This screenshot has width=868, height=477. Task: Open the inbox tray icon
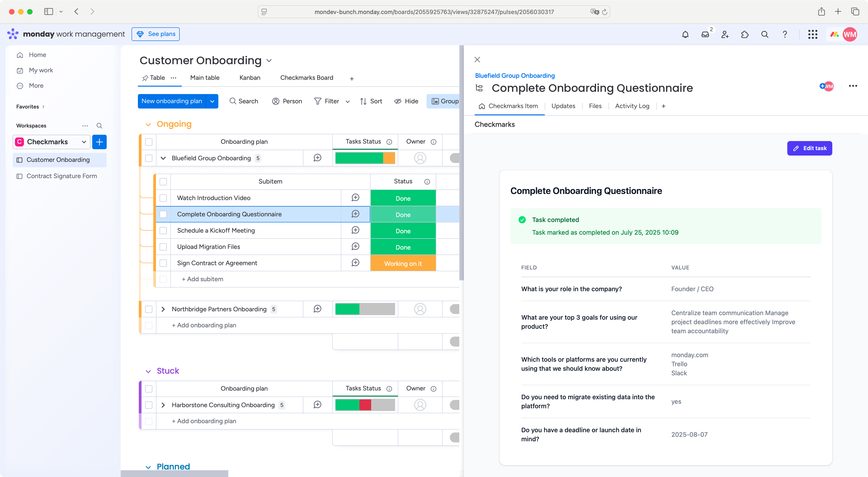coord(705,34)
